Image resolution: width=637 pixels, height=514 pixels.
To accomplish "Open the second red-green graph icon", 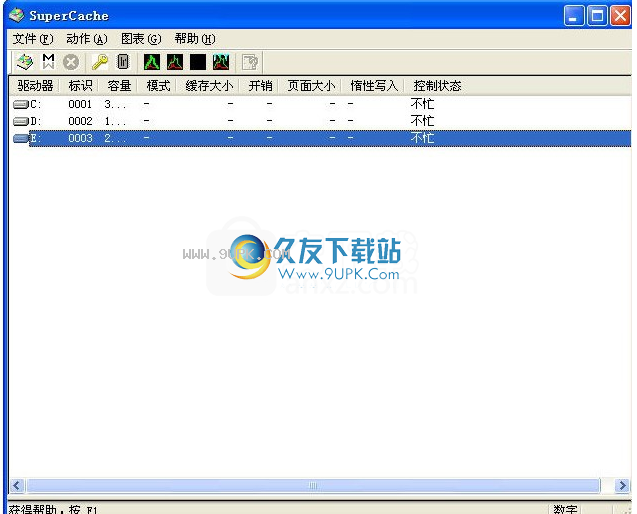I will [175, 62].
